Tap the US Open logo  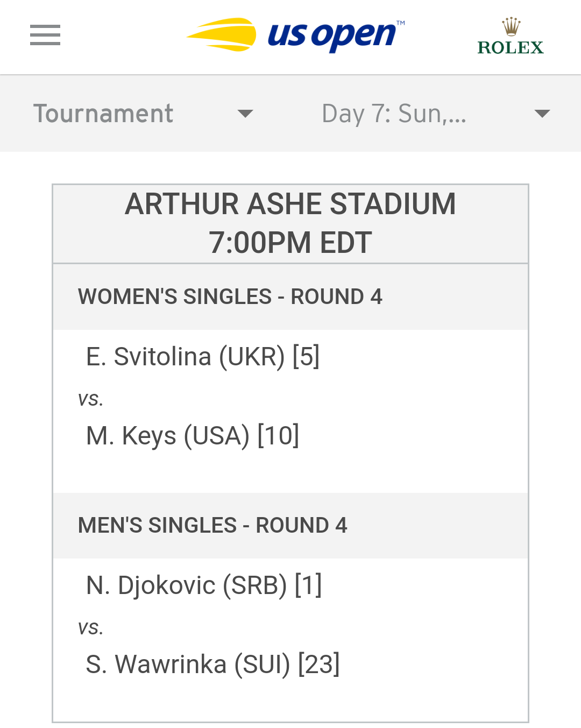[x=295, y=35]
